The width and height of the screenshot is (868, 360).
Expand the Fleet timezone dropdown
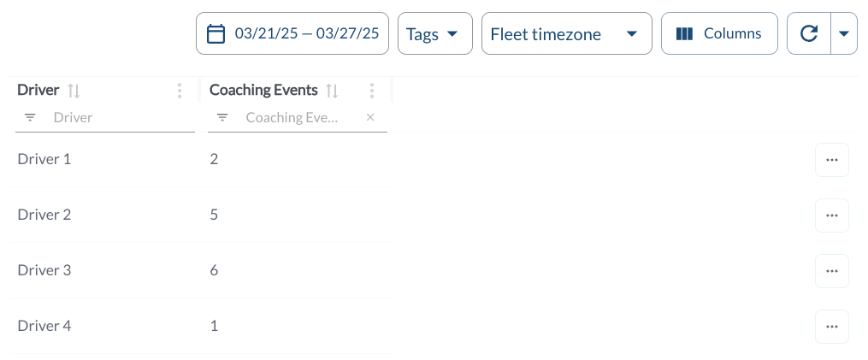coord(566,34)
